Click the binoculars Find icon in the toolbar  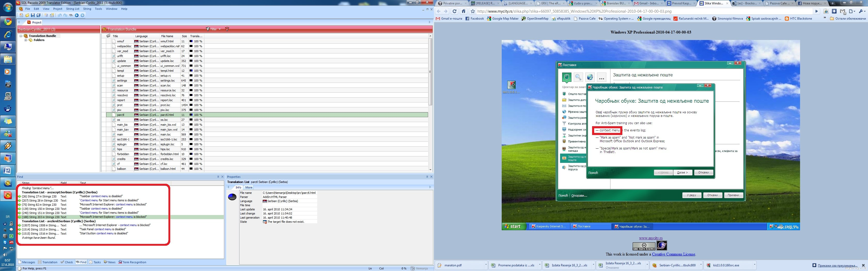point(71,15)
